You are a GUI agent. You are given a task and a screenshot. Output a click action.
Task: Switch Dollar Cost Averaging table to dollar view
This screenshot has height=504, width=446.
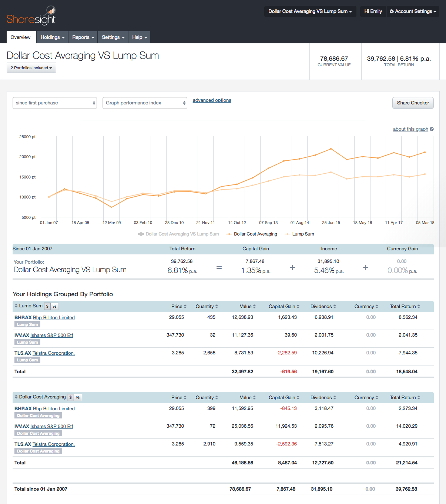pyautogui.click(x=70, y=397)
